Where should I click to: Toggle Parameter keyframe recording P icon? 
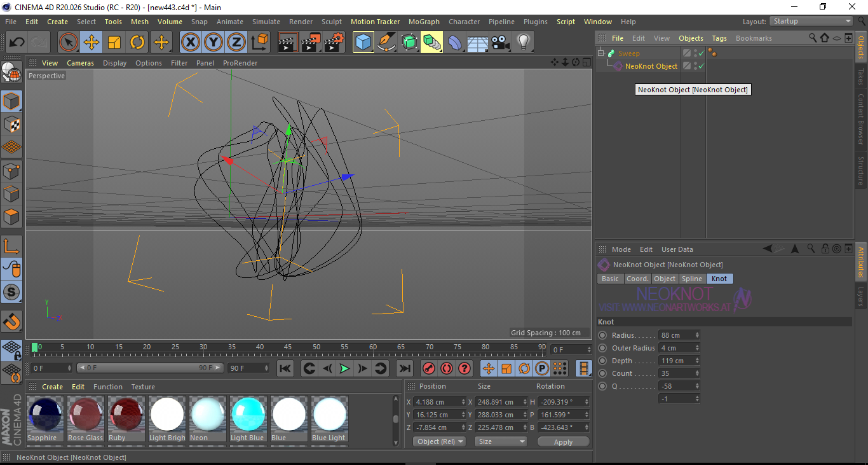pyautogui.click(x=542, y=368)
